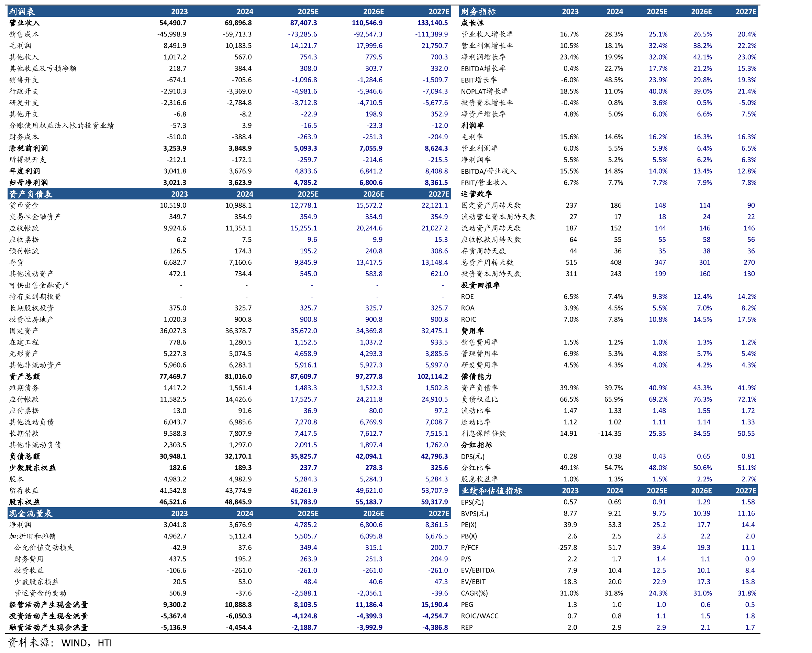Select the 成长性 subsection heading
This screenshot has height=653, width=812.
coord(472,23)
